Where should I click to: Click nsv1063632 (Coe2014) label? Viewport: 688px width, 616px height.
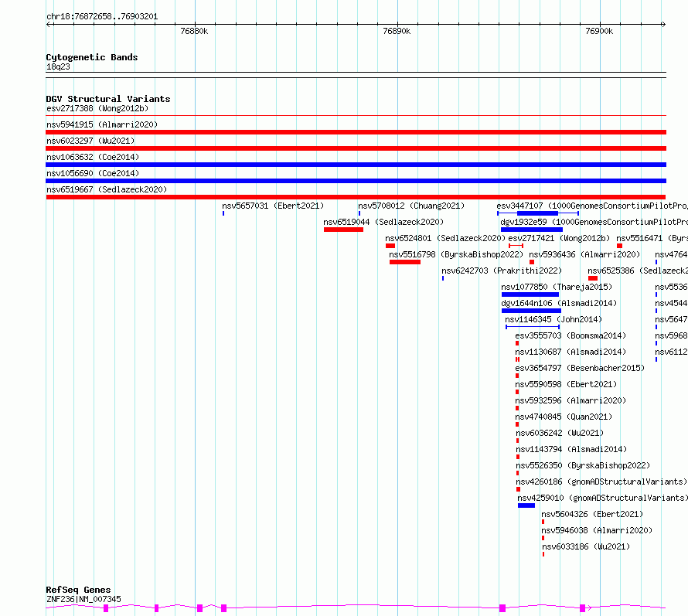pos(93,157)
